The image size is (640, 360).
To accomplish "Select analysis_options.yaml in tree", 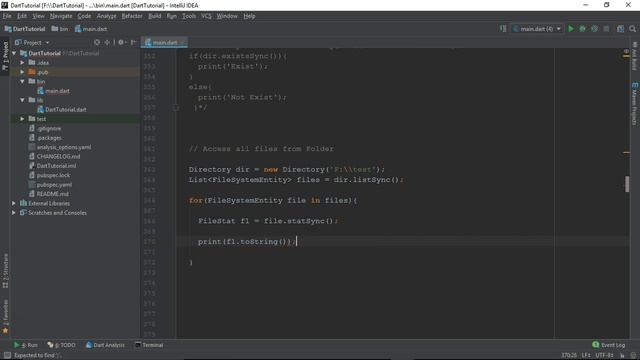I will tap(60, 147).
